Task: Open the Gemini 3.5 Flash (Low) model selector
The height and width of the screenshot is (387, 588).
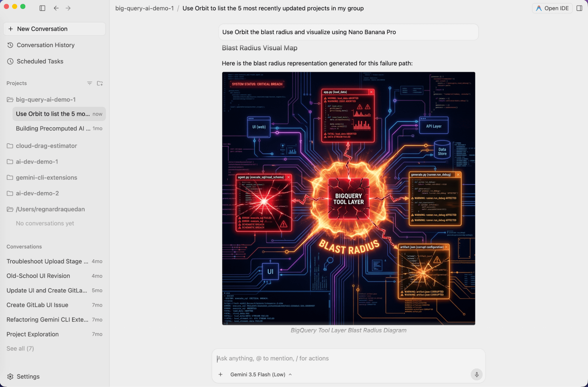Action: coord(261,374)
